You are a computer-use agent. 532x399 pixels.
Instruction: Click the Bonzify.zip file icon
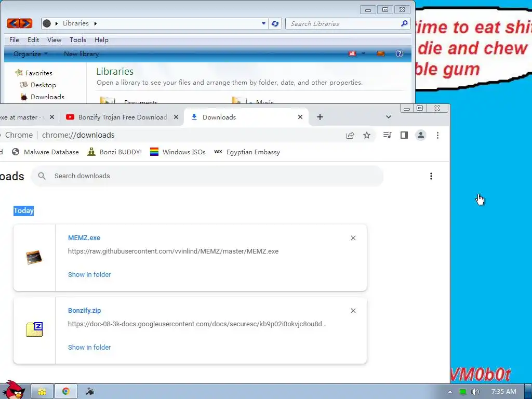click(34, 329)
